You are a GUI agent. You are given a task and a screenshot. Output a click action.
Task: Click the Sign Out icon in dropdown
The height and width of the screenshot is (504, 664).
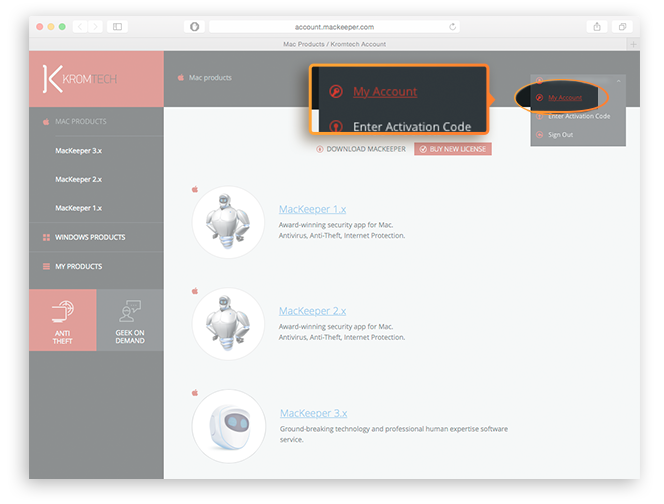pyautogui.click(x=540, y=135)
